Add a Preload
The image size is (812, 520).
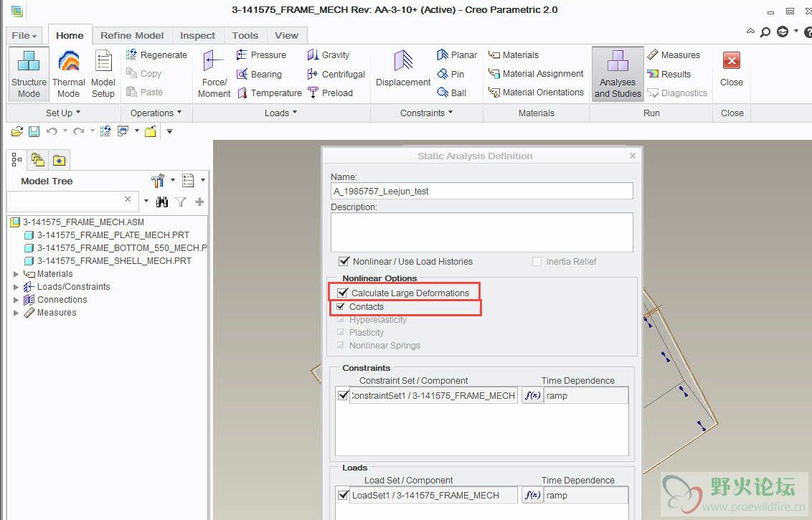tap(330, 93)
